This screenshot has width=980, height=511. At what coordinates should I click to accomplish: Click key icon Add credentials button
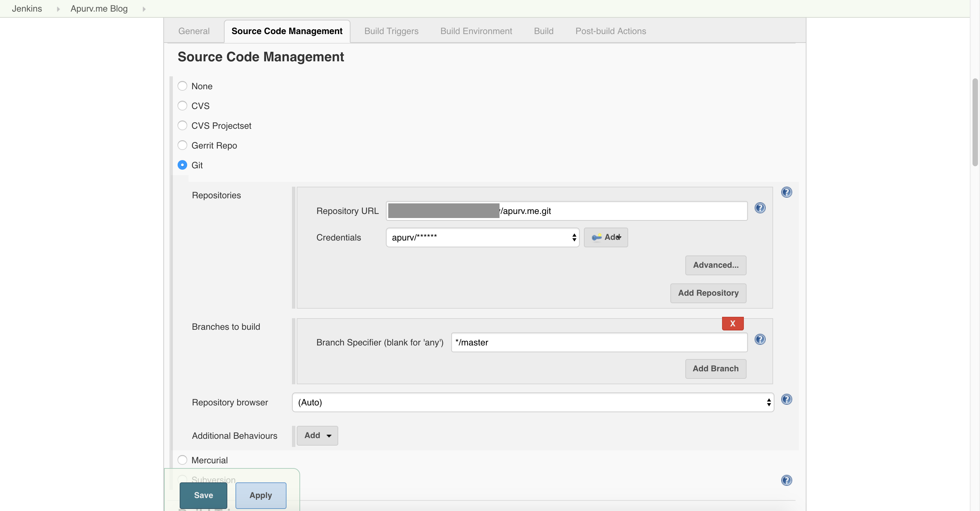(606, 237)
